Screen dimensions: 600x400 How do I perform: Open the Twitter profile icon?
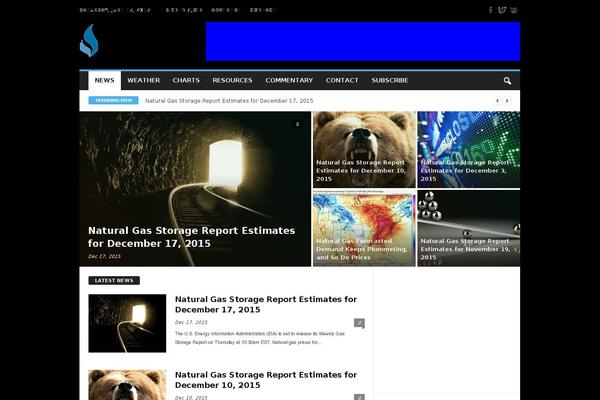click(x=502, y=10)
